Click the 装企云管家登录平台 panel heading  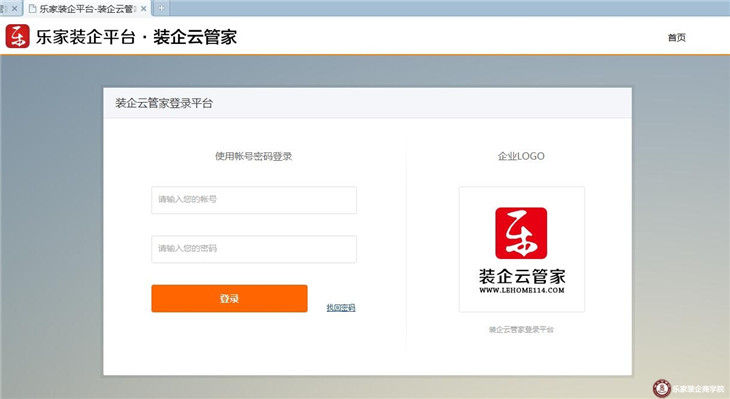164,103
